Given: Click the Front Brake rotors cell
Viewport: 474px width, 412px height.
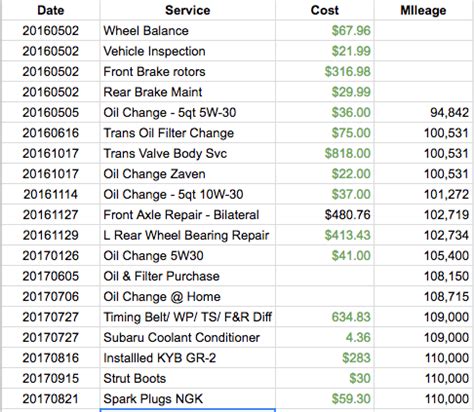Looking at the screenshot, I should click(x=188, y=71).
